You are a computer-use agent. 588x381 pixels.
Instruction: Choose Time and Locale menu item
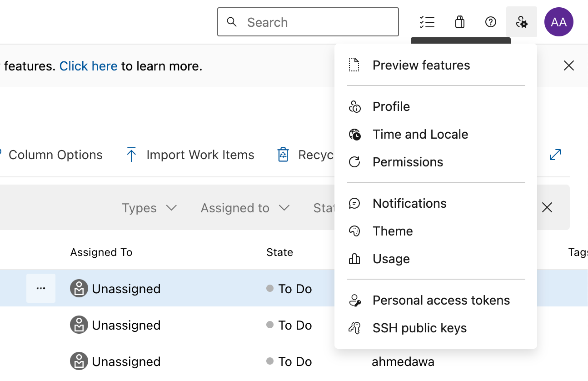420,134
